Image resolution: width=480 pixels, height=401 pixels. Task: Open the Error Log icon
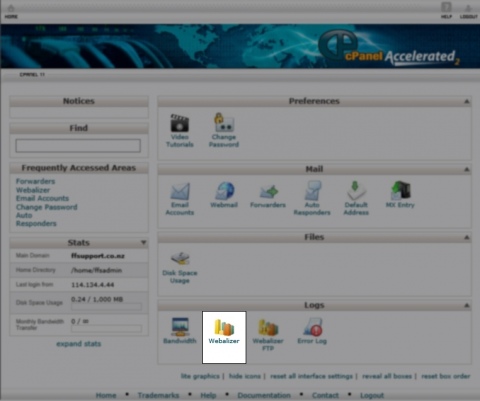point(312,331)
